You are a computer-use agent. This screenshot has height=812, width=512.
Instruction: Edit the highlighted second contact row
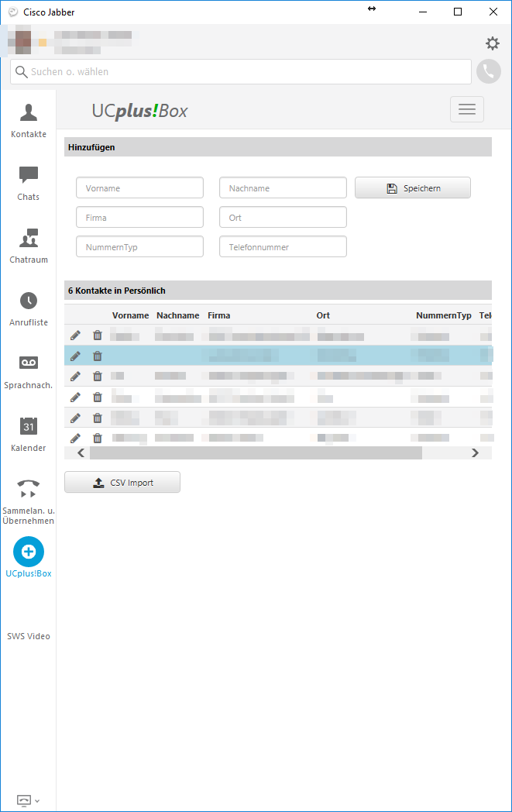coord(76,356)
